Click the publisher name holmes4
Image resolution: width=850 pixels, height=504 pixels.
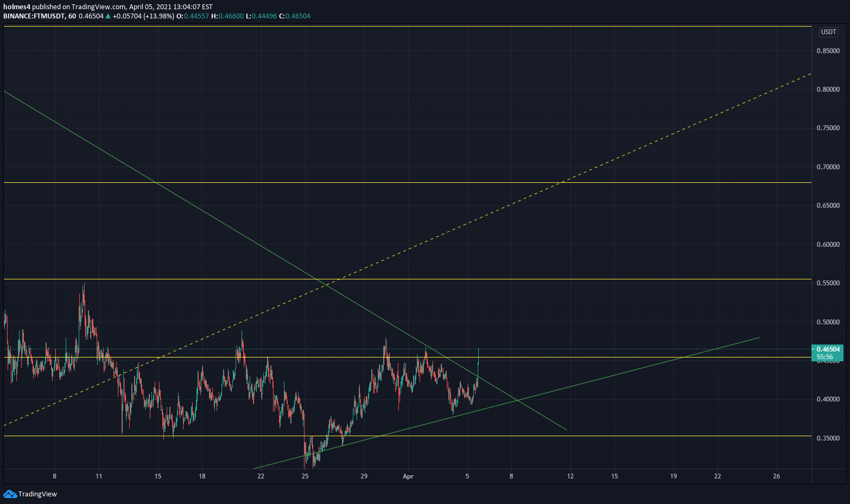17,7
